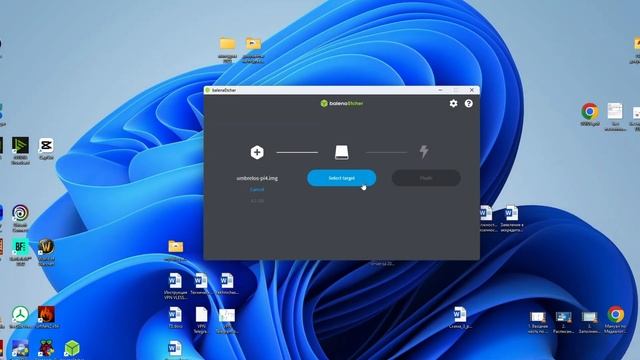640x360 pixels.
Task: Click the hexagon plus image source icon
Action: 257,152
